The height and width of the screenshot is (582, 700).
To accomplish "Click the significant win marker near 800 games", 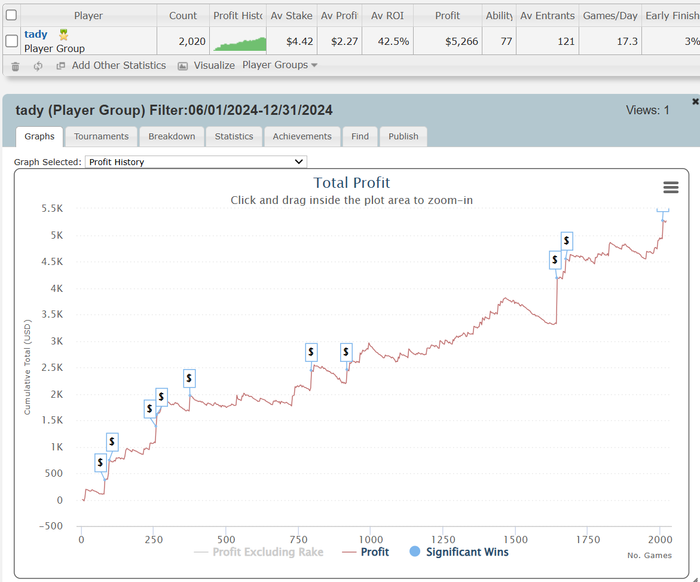I will (311, 352).
